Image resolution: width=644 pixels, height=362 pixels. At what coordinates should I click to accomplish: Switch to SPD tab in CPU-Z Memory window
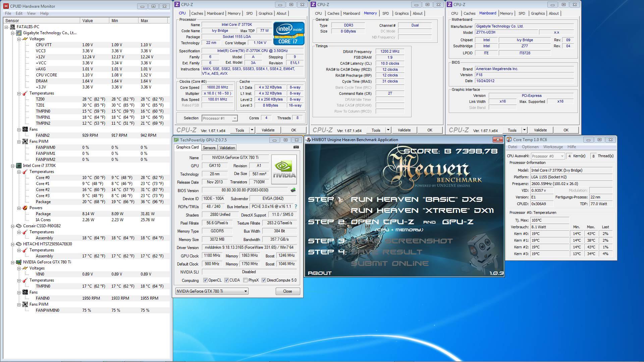[386, 13]
